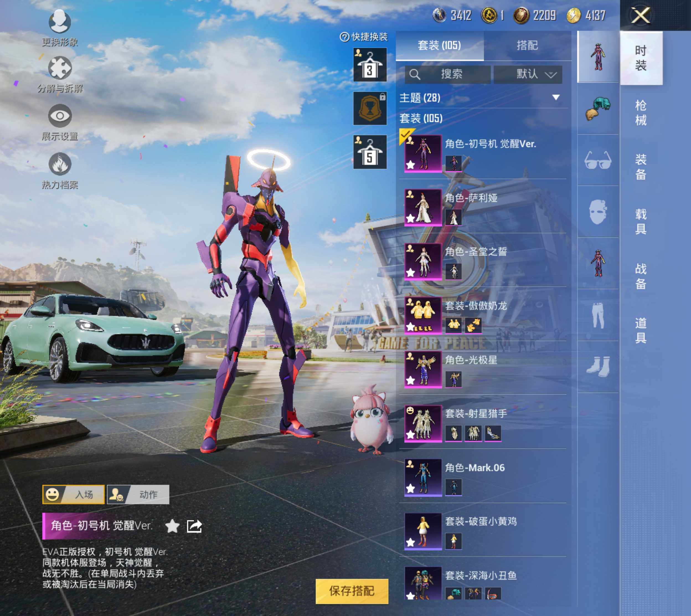This screenshot has width=691, height=616.
Task: Open the full outfit category at top
Action: pyautogui.click(x=598, y=57)
